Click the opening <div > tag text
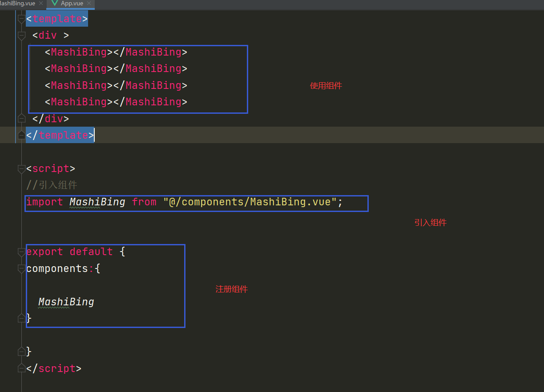 click(x=51, y=35)
